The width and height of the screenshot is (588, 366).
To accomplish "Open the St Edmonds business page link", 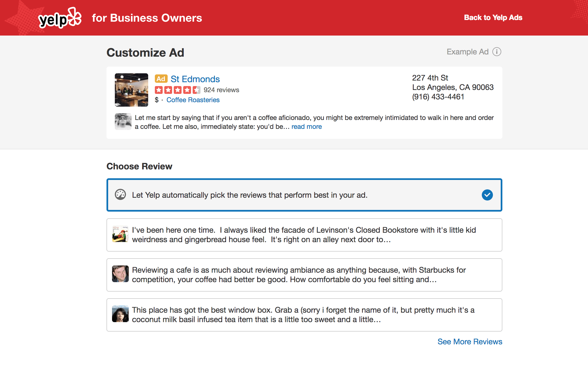I will [x=195, y=79].
